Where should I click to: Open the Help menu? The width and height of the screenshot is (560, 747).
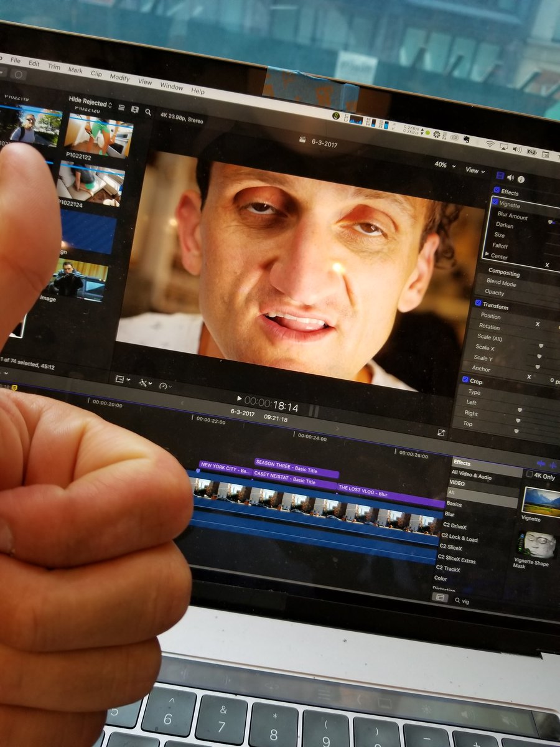[x=198, y=91]
